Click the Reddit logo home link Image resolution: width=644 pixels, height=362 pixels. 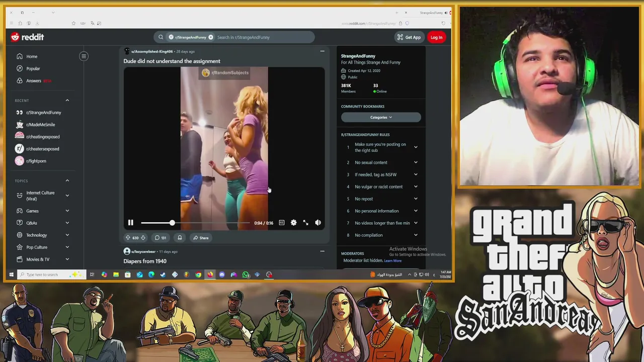pyautogui.click(x=27, y=37)
